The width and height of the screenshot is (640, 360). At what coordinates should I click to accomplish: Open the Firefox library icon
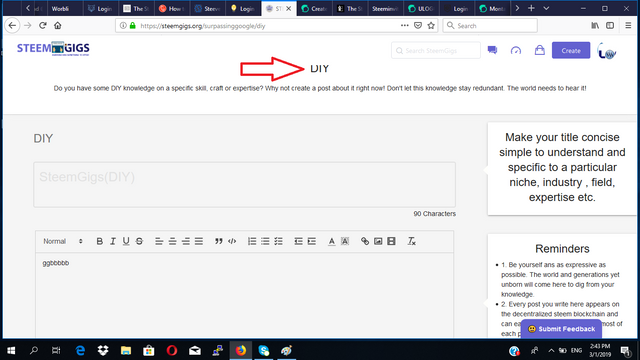tap(595, 26)
